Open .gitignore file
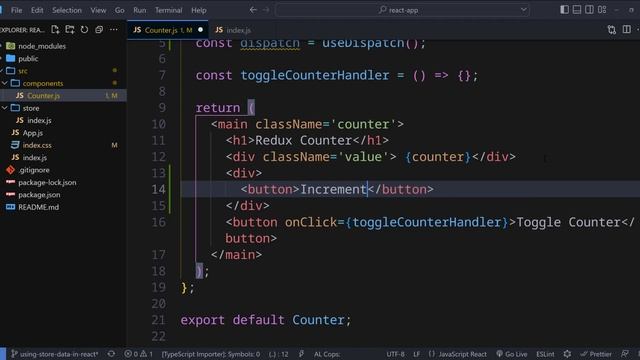This screenshot has width=640, height=360. coord(34,170)
